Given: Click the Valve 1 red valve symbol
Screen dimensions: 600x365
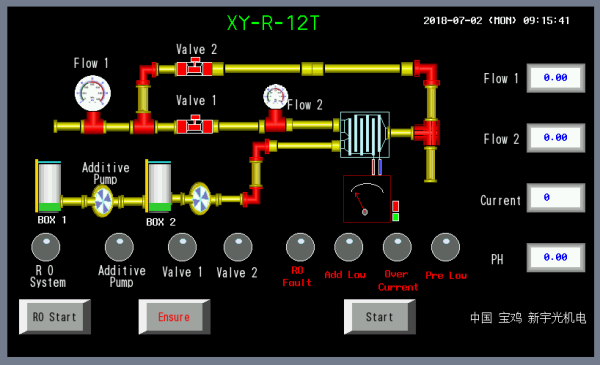Looking at the screenshot, I should coord(194,125).
